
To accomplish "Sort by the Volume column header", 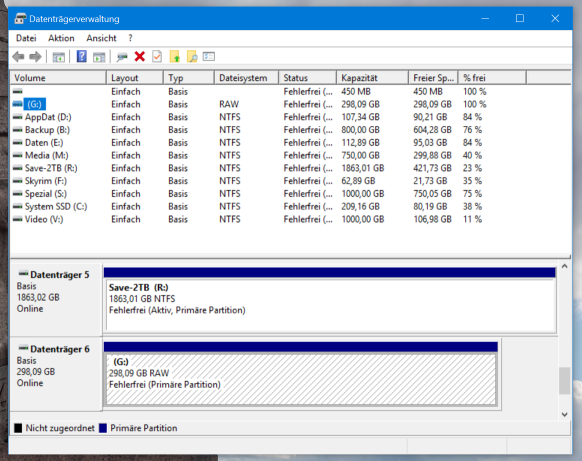I will click(x=58, y=78).
